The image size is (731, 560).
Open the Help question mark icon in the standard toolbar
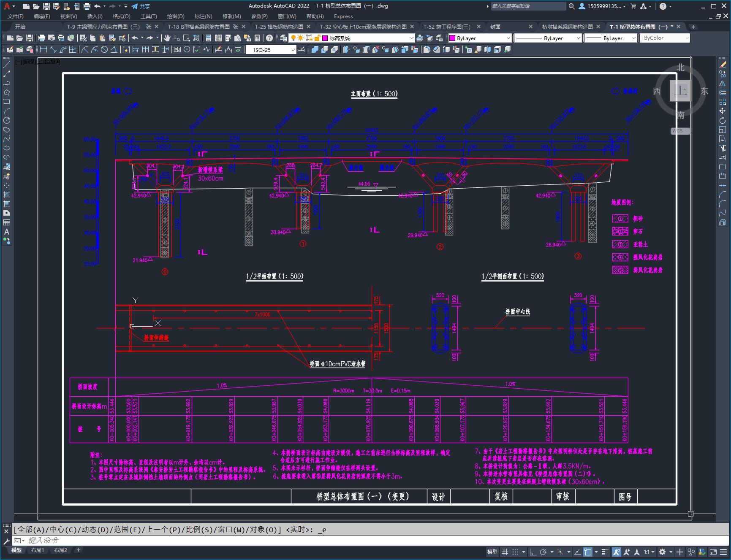[269, 38]
